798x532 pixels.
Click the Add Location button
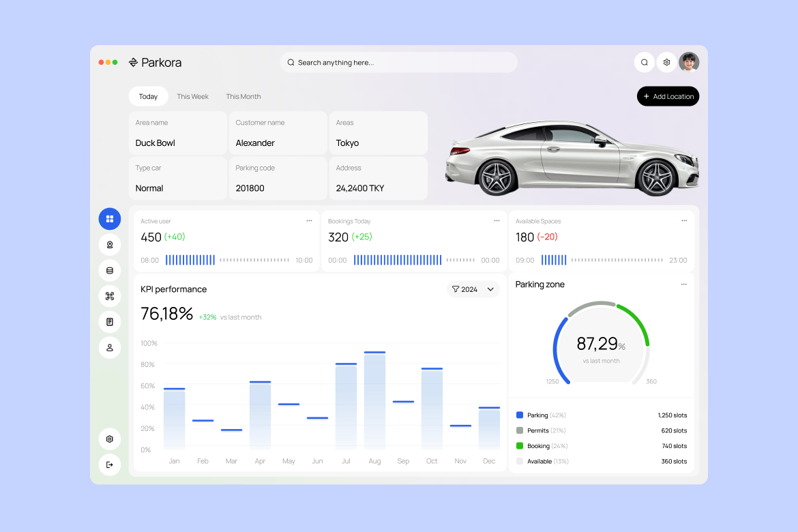pos(668,96)
